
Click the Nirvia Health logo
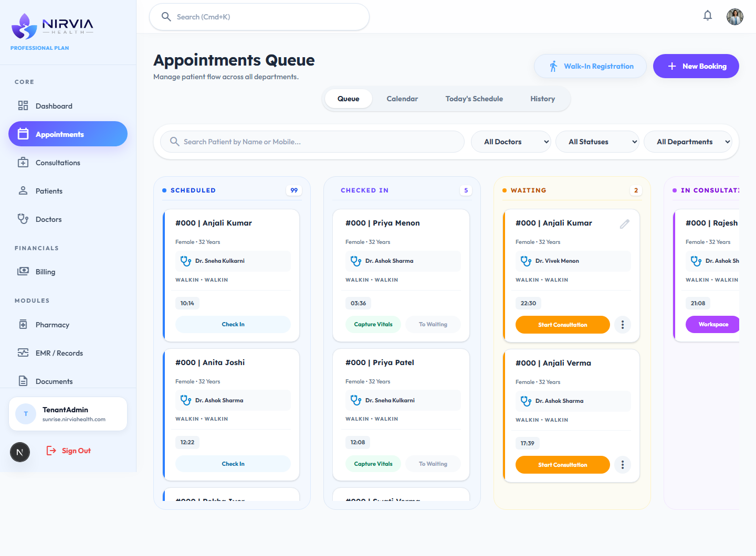click(x=52, y=26)
